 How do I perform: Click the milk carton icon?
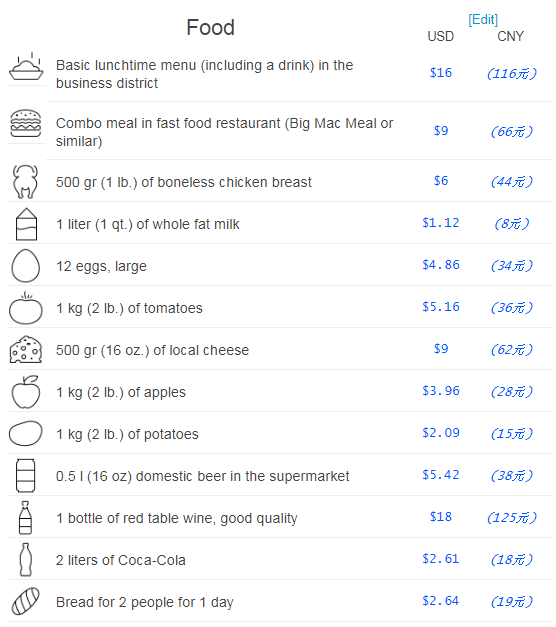tap(26, 224)
